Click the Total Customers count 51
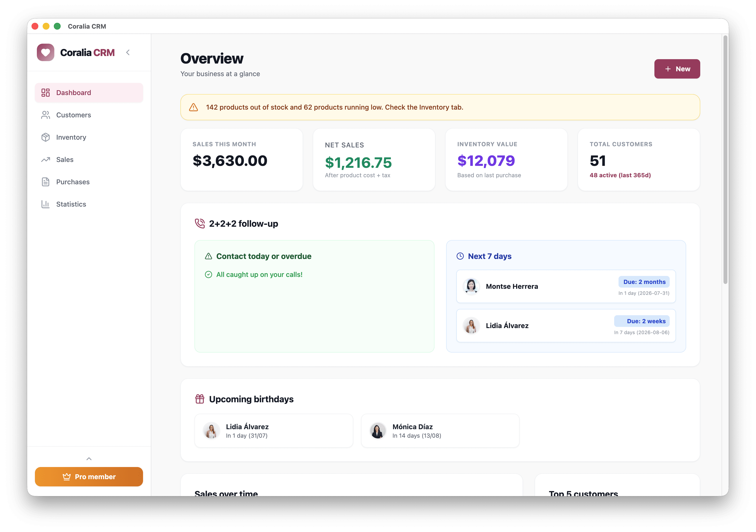This screenshot has height=532, width=756. click(x=598, y=161)
